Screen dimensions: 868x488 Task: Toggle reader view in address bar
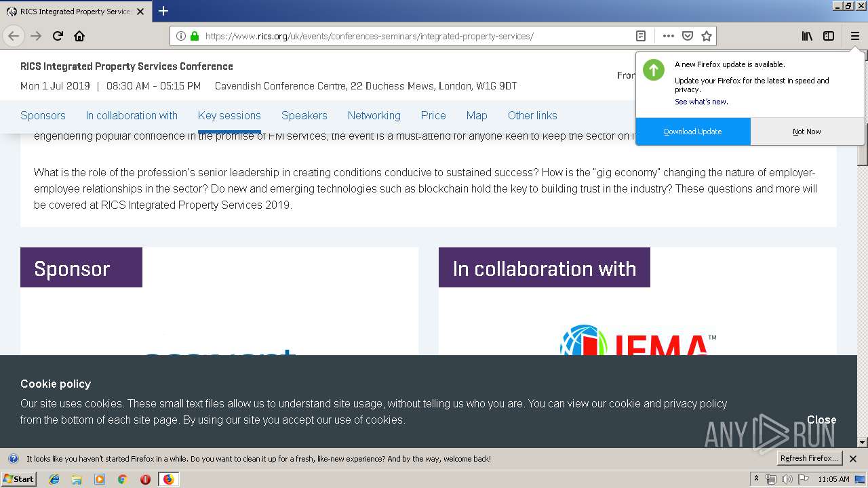click(x=641, y=36)
